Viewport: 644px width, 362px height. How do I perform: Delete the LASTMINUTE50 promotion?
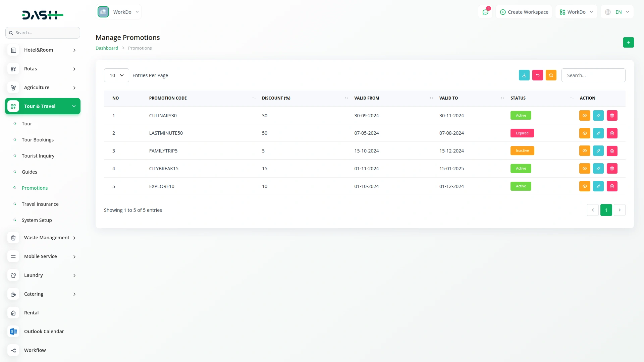pos(612,133)
